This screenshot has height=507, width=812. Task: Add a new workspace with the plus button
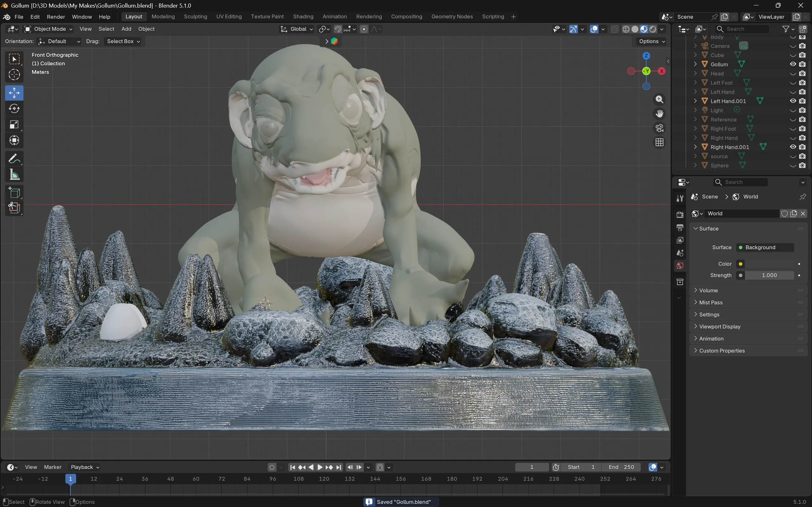click(x=513, y=17)
